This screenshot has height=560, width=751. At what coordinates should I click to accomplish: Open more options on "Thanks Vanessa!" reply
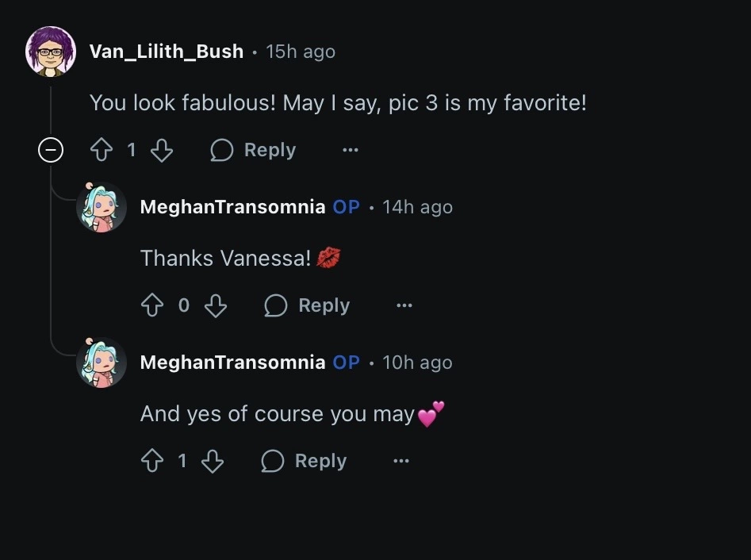coord(404,305)
